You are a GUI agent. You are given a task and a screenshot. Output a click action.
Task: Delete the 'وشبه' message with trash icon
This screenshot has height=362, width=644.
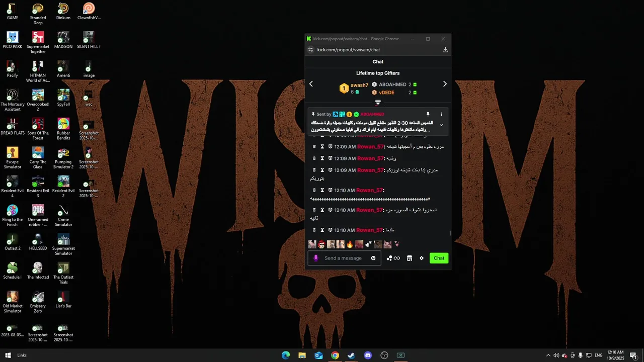314,158
